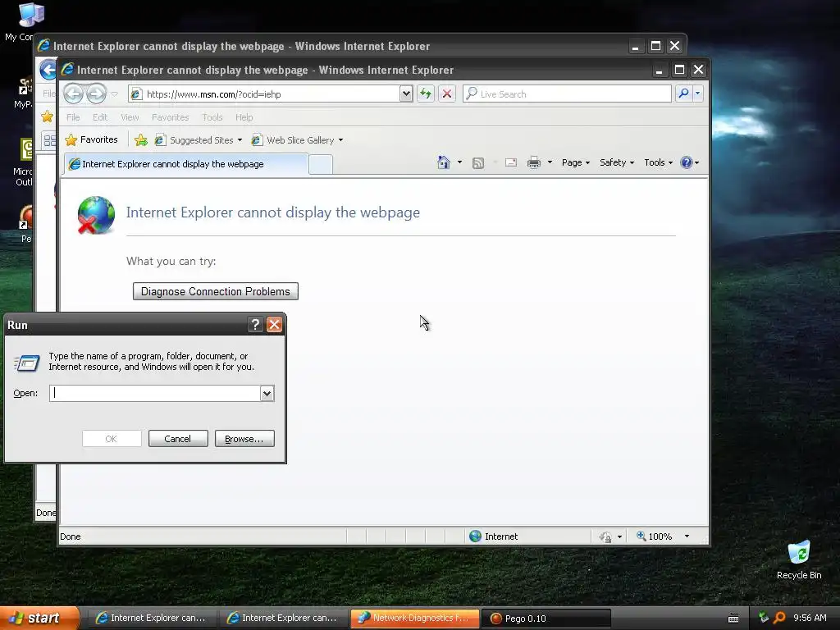The image size is (840, 630).
Task: Open the address bar URL history dropdown
Action: 406,94
